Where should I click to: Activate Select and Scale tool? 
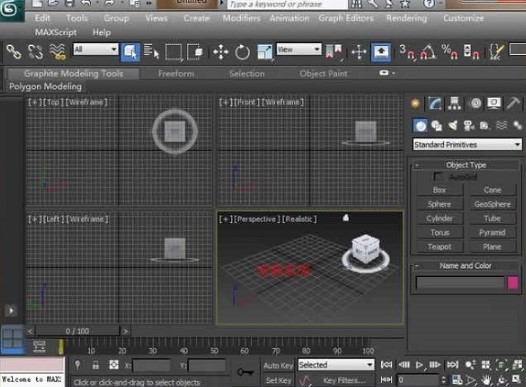coord(264,52)
